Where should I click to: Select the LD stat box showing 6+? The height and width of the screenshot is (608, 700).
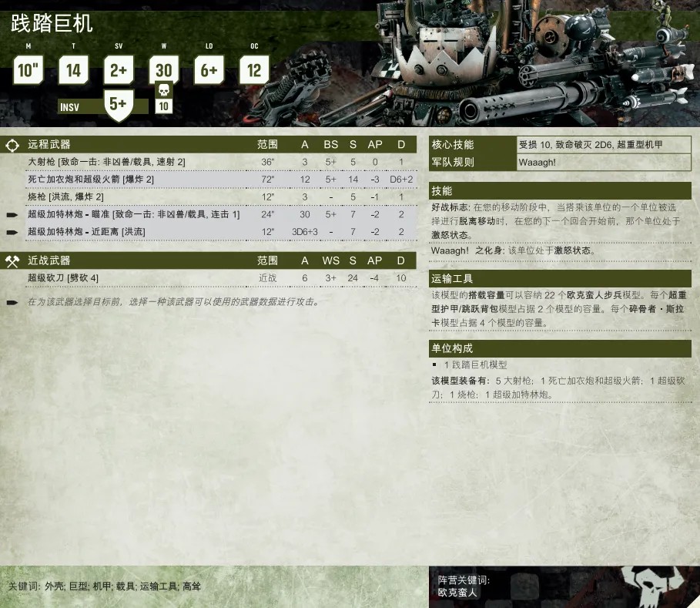[209, 70]
